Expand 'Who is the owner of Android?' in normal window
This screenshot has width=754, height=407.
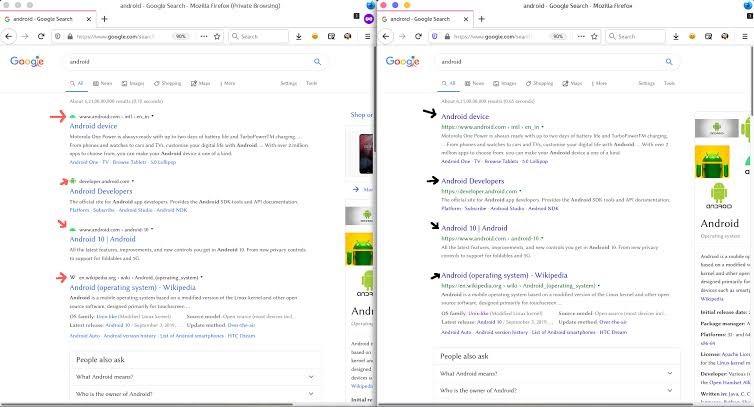point(556,390)
